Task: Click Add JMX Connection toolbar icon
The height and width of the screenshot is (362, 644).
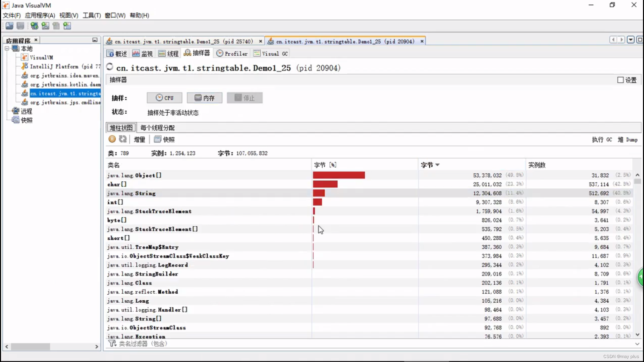Action: point(45,26)
